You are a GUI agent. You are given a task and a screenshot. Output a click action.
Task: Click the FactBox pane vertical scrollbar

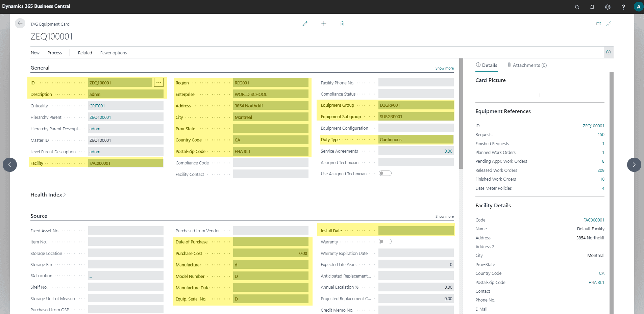pyautogui.click(x=612, y=192)
